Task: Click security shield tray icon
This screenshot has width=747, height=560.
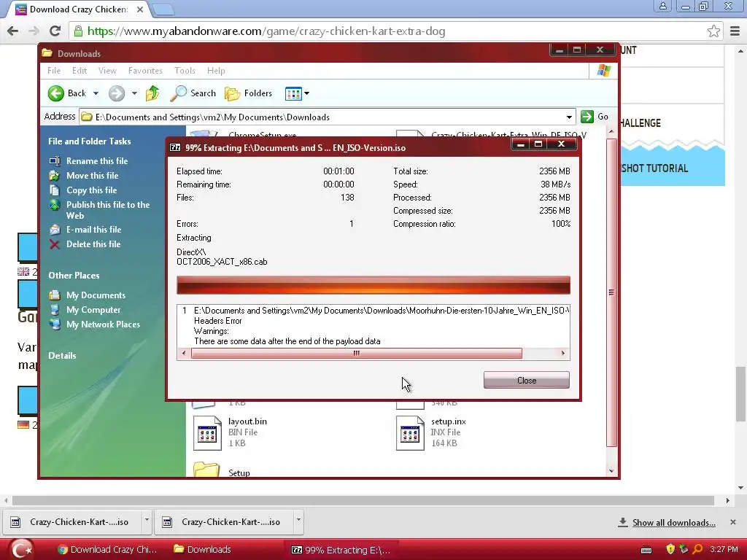Action: coord(670,550)
